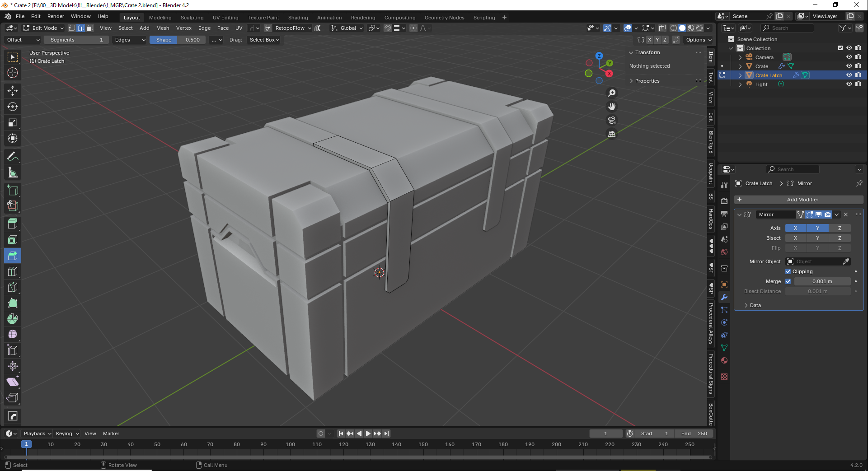Uncheck the Clipping checkbox

pyautogui.click(x=788, y=271)
